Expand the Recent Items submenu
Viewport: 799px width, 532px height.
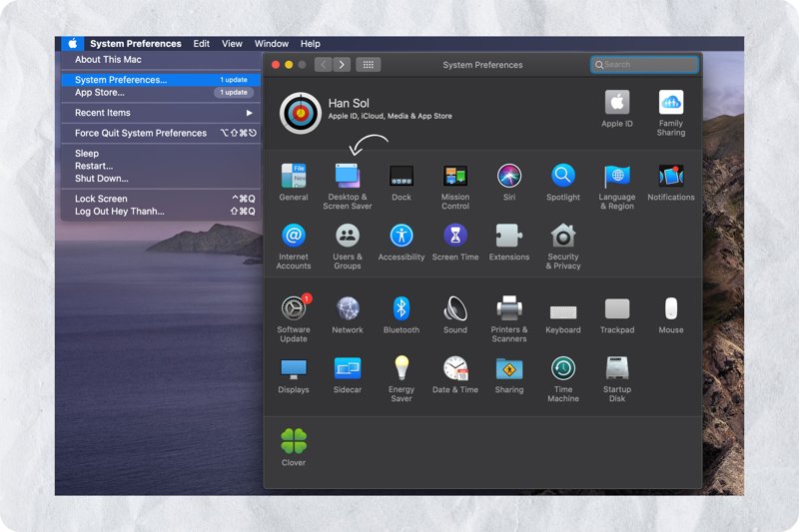(161, 113)
